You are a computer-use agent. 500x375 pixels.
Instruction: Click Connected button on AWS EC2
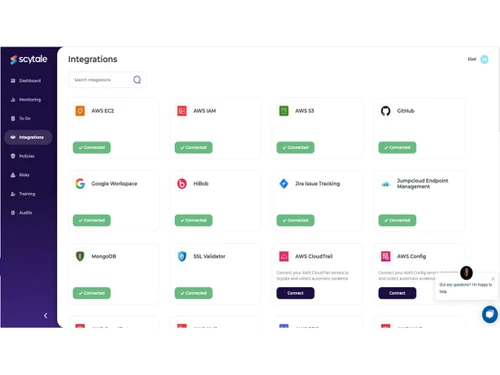pyautogui.click(x=92, y=147)
